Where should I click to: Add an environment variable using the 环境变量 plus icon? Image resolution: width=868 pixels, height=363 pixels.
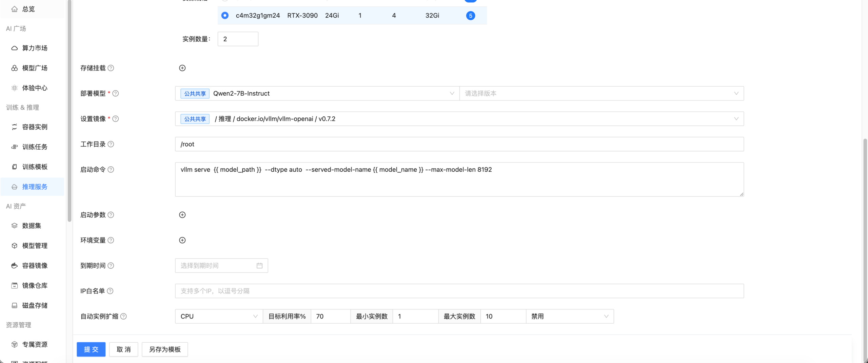click(x=182, y=241)
